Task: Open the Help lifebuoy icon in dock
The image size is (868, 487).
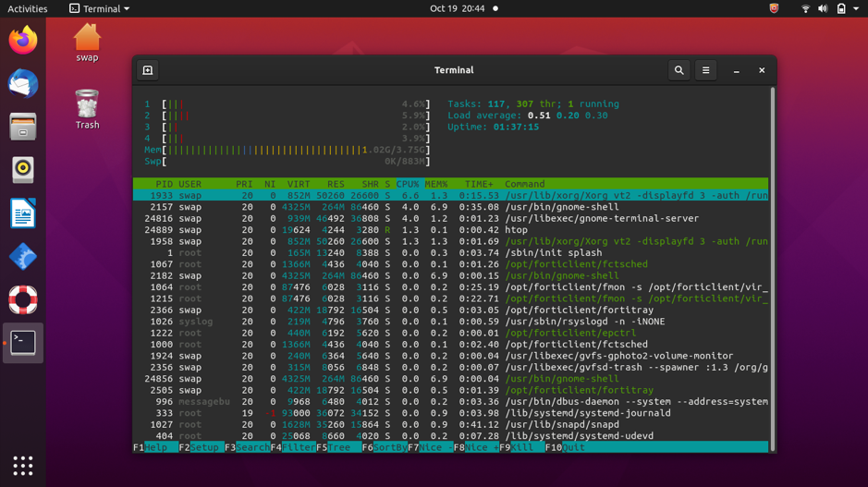Action: pyautogui.click(x=23, y=299)
